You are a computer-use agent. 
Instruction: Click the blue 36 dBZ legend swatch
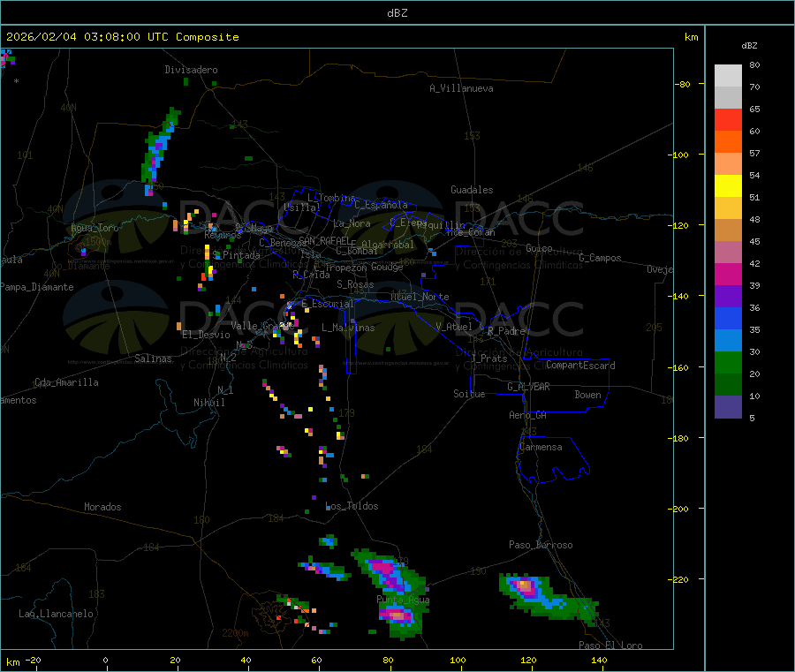click(x=728, y=318)
